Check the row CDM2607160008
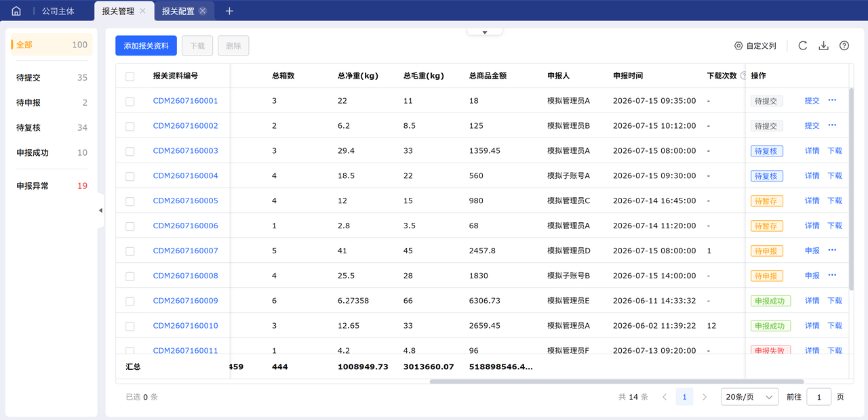868x420 pixels. click(130, 276)
